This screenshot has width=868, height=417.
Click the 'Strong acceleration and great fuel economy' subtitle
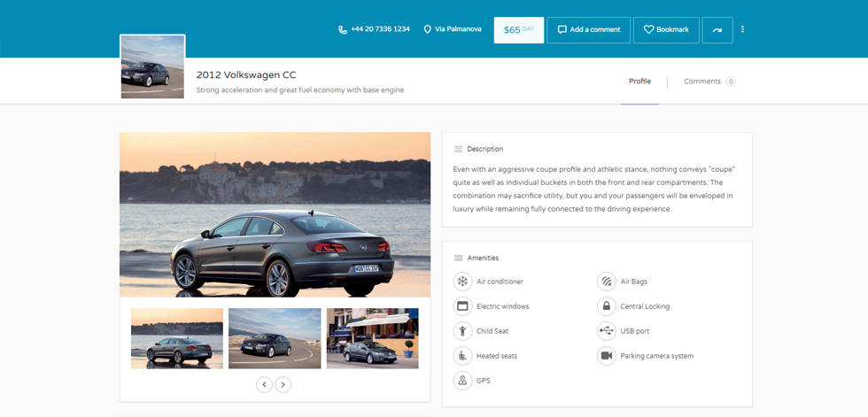click(x=300, y=90)
